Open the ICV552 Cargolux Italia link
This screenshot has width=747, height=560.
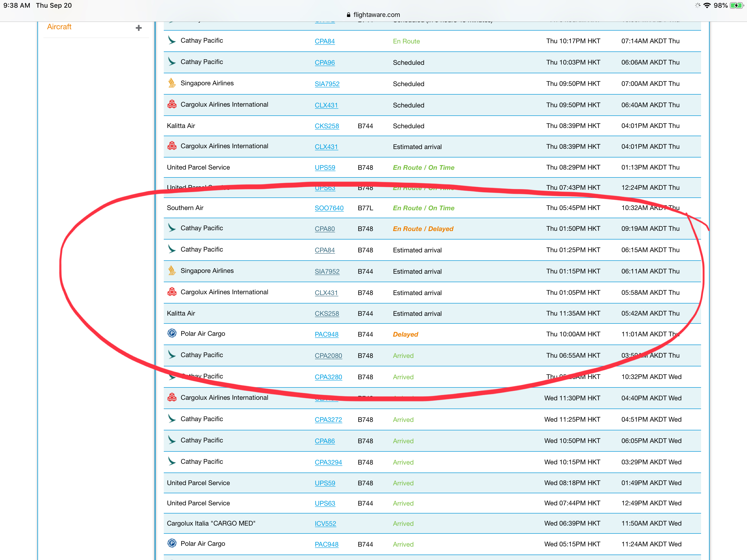[325, 524]
